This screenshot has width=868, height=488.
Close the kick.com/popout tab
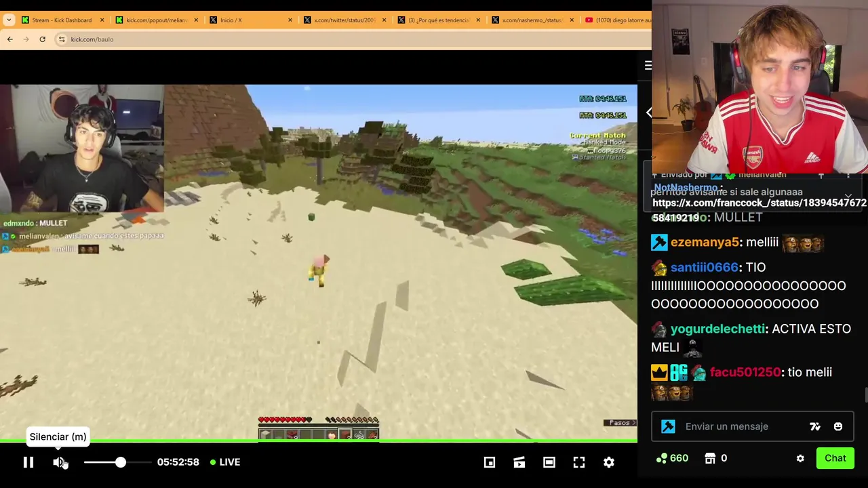pyautogui.click(x=196, y=20)
